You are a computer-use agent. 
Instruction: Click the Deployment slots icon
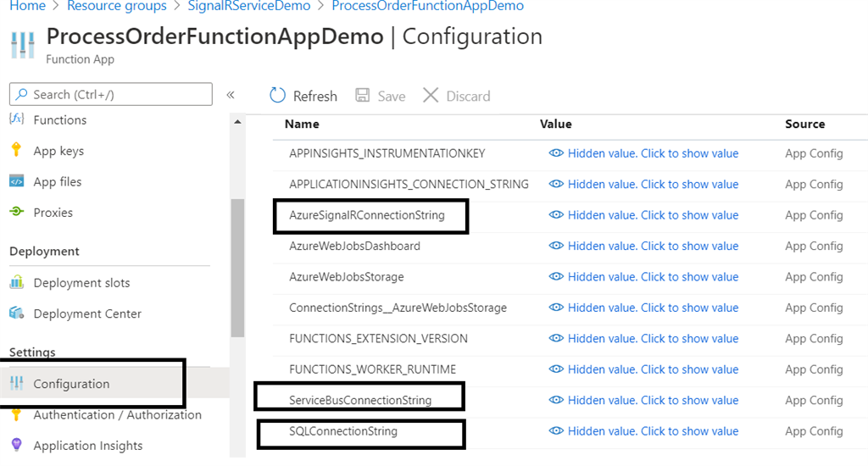[17, 282]
